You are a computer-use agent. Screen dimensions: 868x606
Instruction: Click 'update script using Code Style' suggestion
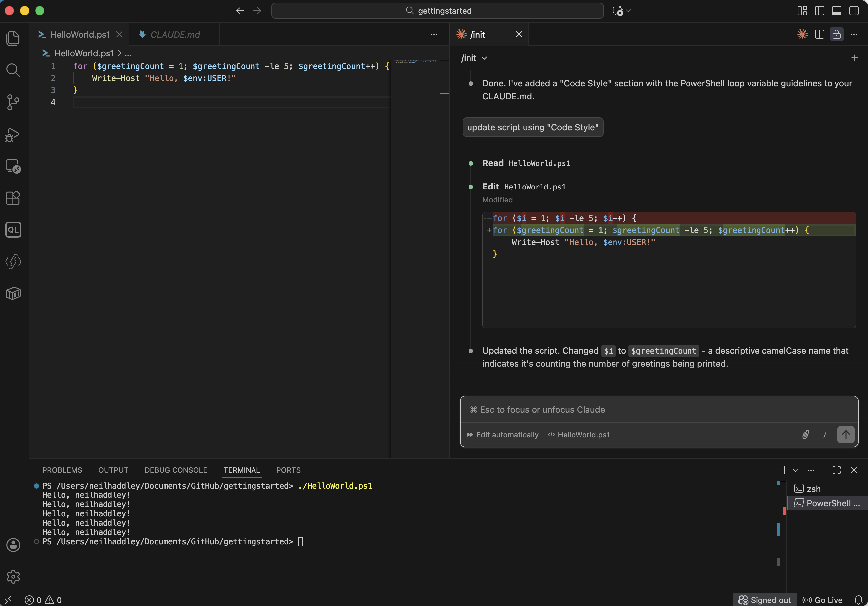pyautogui.click(x=533, y=127)
